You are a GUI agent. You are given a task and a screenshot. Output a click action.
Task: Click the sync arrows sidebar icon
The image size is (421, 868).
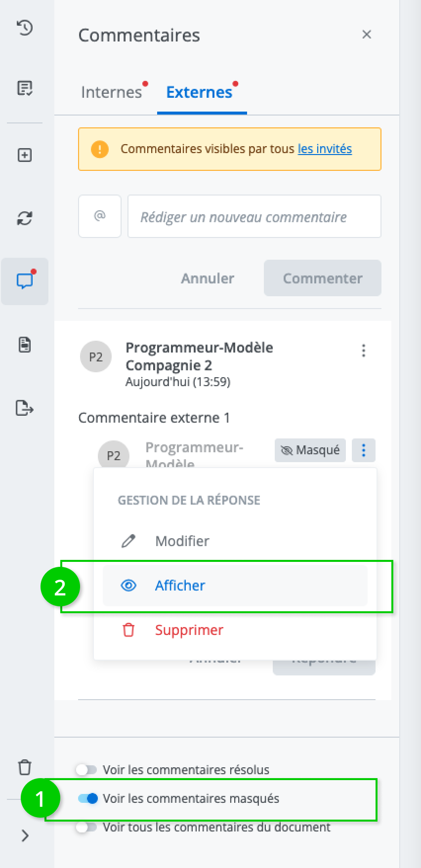coord(25,218)
